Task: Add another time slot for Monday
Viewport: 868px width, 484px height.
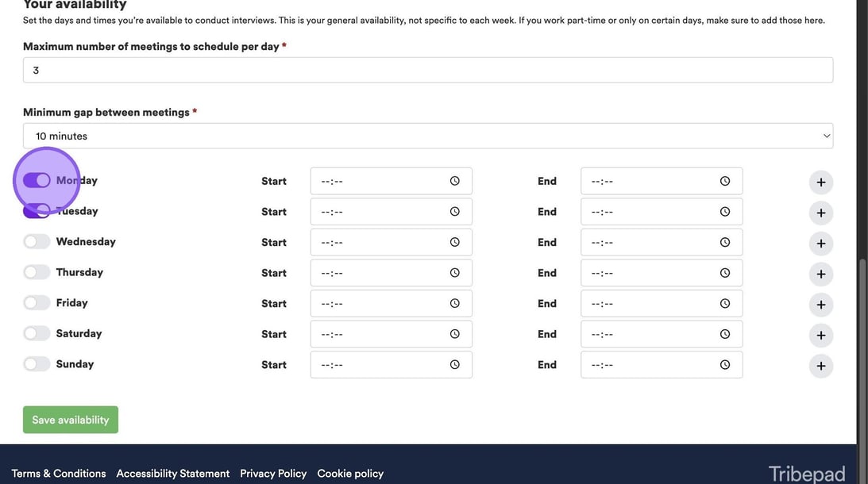Action: point(820,182)
